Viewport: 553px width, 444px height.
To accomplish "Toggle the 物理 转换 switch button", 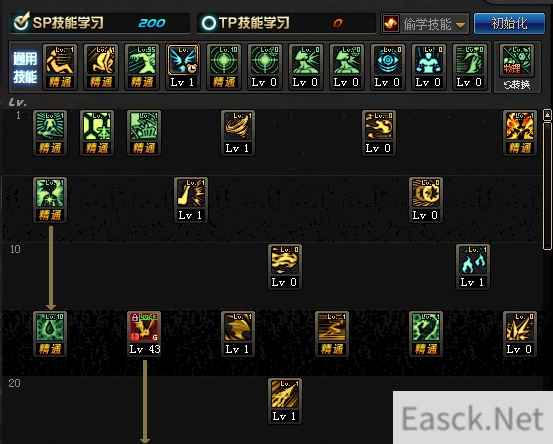I will coord(517,68).
